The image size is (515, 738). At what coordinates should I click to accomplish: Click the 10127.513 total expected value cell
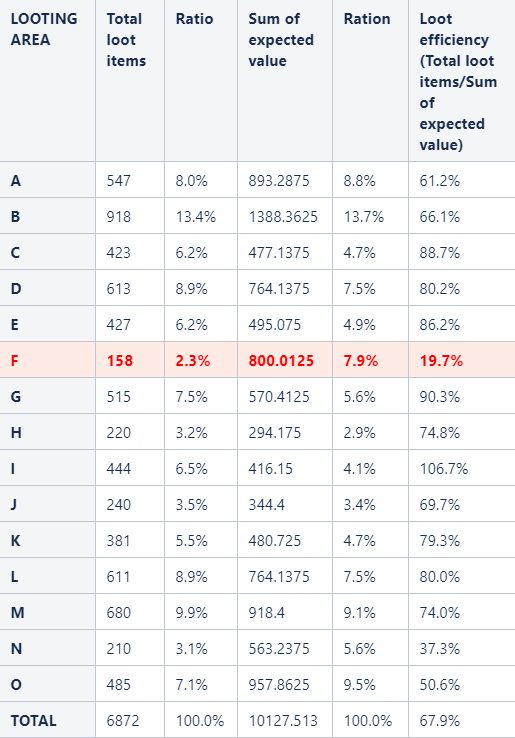coord(283,721)
